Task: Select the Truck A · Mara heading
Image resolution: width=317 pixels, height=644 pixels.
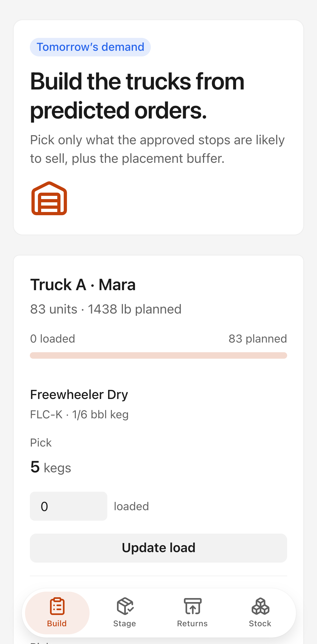Action: tap(83, 285)
